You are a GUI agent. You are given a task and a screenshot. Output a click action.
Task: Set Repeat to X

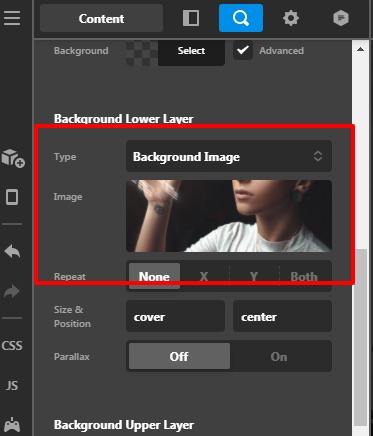pyautogui.click(x=204, y=276)
